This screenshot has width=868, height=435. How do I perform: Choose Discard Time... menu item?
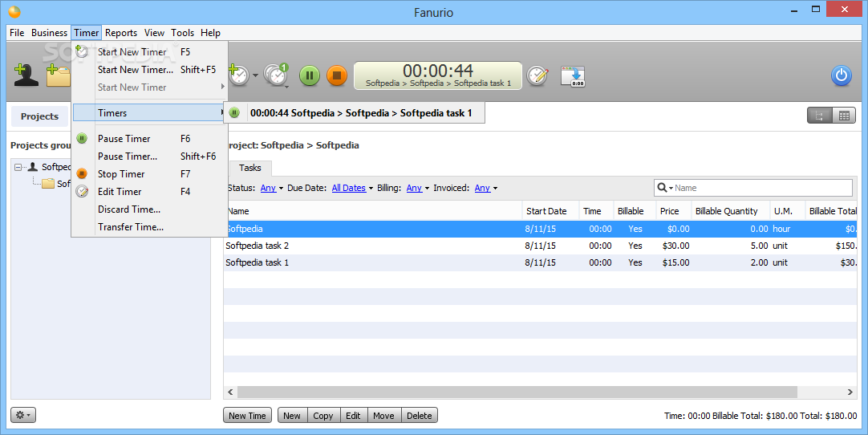tap(149, 209)
